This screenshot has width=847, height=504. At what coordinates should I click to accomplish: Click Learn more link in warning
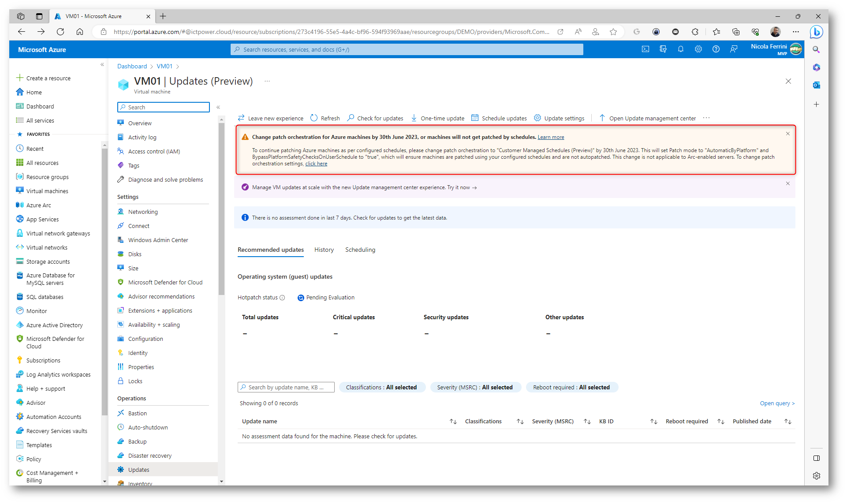point(551,137)
